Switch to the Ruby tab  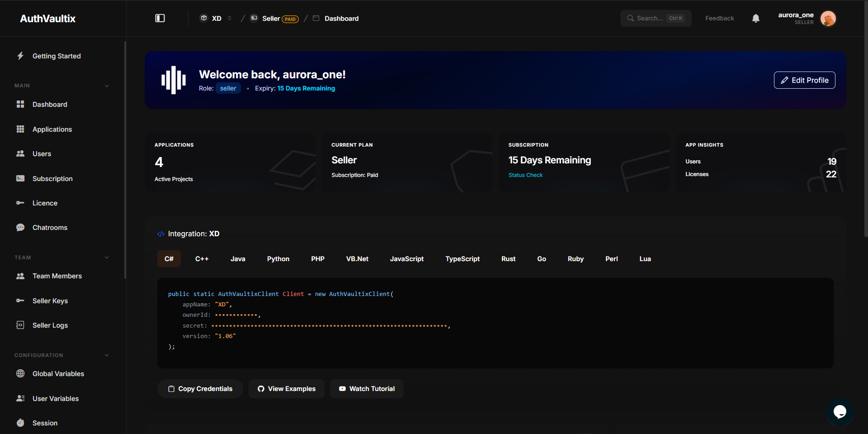tap(576, 259)
